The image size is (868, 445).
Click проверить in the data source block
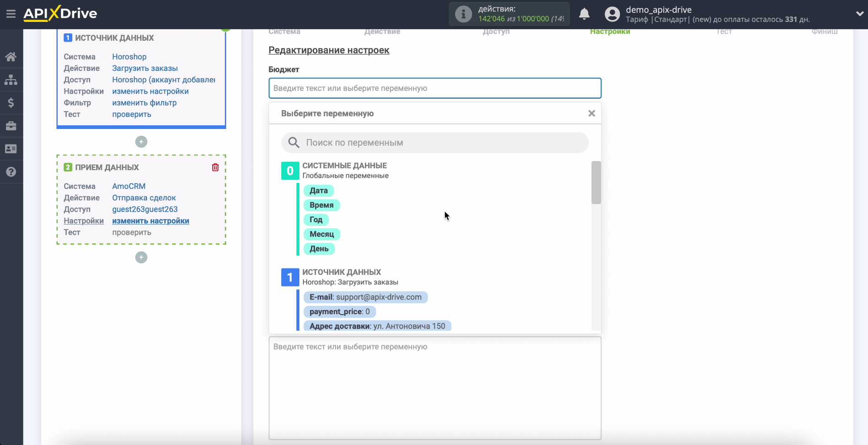(131, 114)
